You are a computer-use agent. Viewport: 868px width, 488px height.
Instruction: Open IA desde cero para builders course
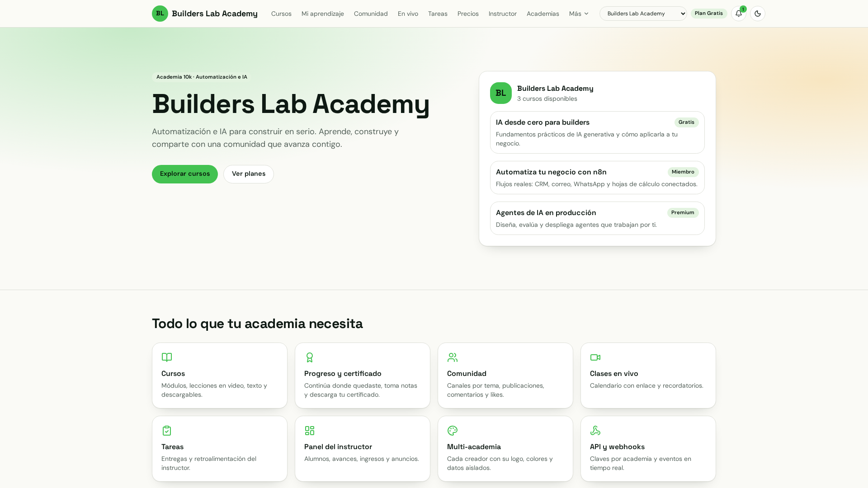597,132
